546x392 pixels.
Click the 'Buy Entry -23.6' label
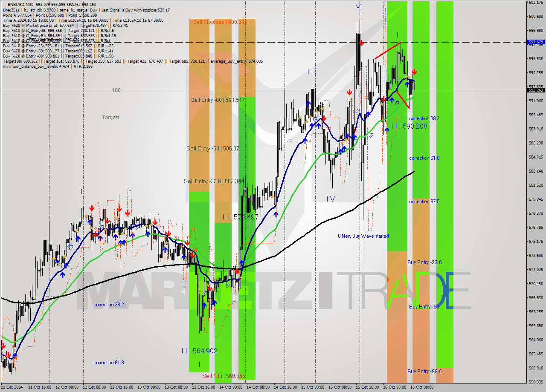[424, 262]
